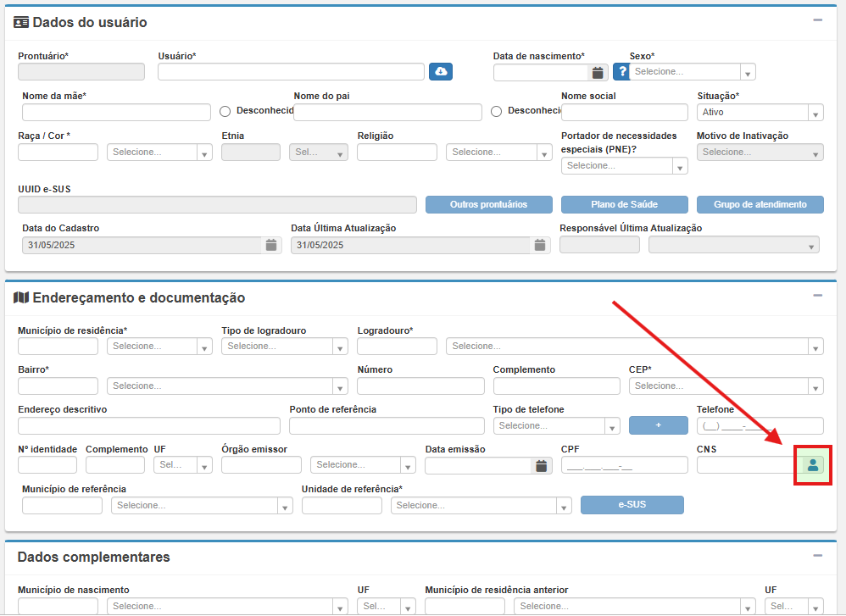Open the Tipo de logradouro dropdown
846x616 pixels.
[284, 346]
